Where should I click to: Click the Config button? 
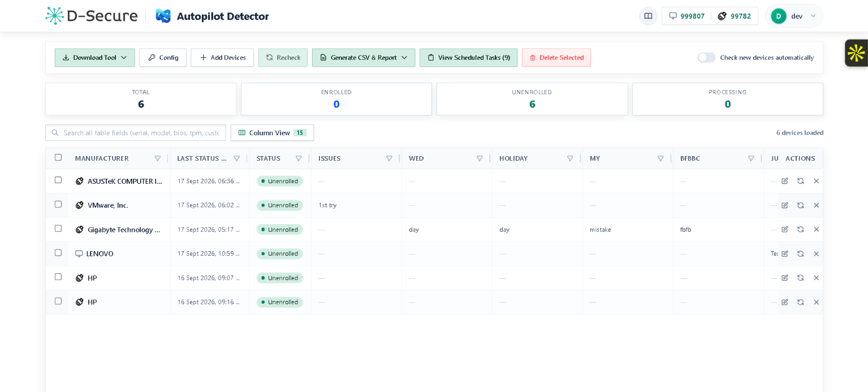(163, 57)
